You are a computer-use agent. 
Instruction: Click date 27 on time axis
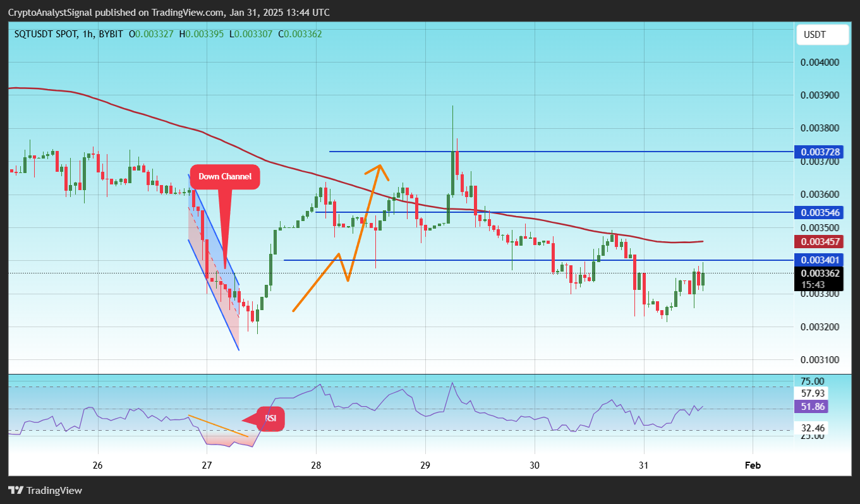(207, 465)
